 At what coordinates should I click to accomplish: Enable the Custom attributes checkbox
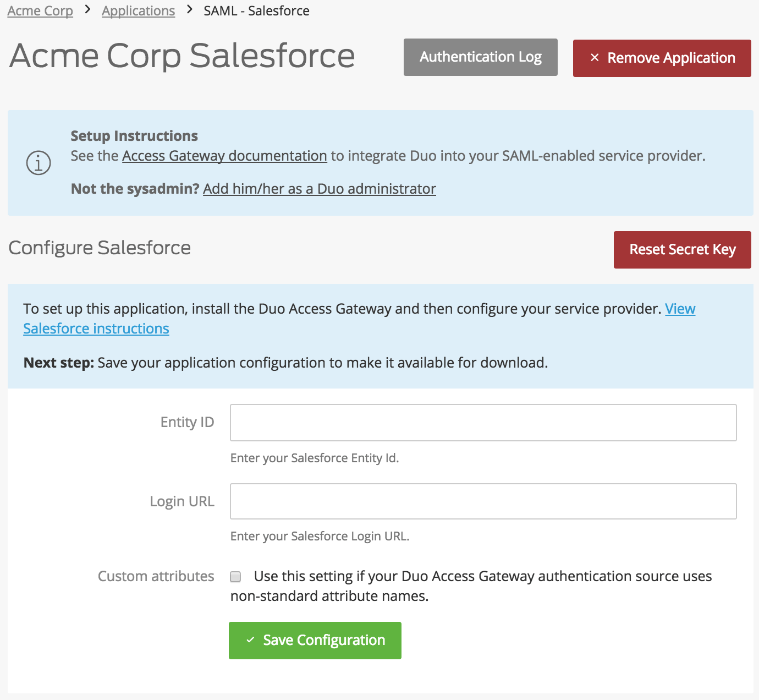pos(235,576)
